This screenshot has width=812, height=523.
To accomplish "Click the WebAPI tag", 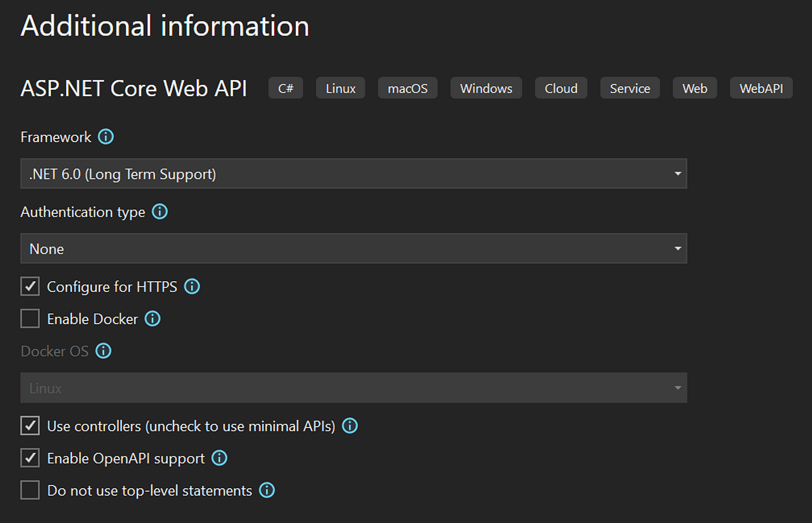I will [761, 88].
